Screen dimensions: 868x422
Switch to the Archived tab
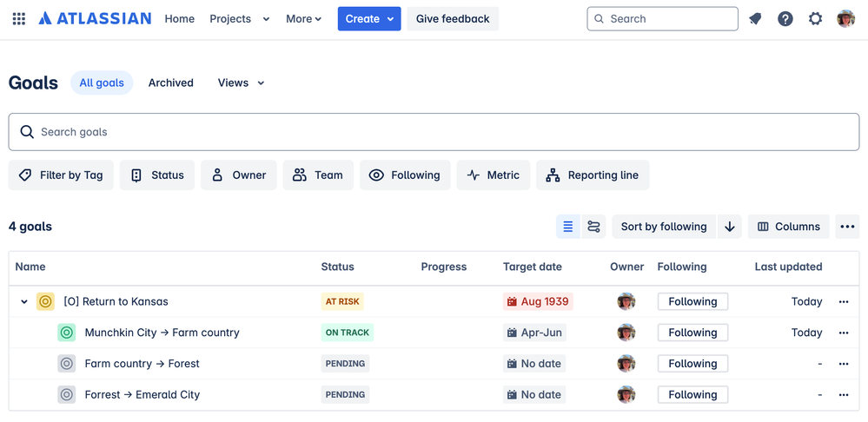coord(170,83)
